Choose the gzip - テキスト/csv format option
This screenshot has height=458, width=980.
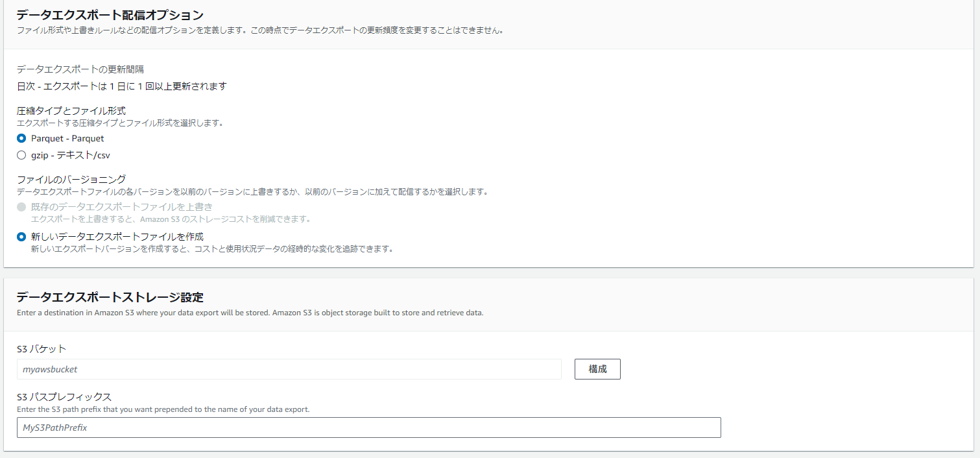click(21, 155)
